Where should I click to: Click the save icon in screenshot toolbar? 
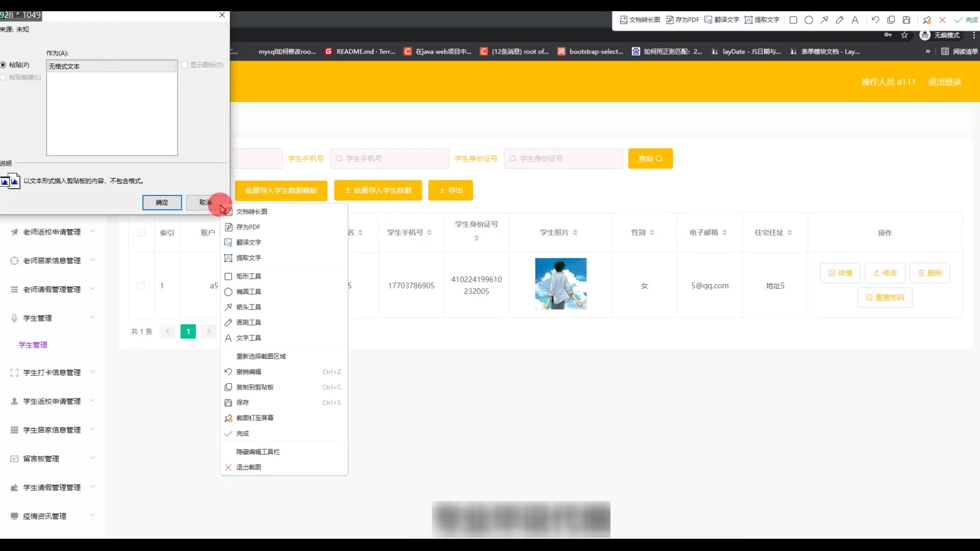(906, 20)
